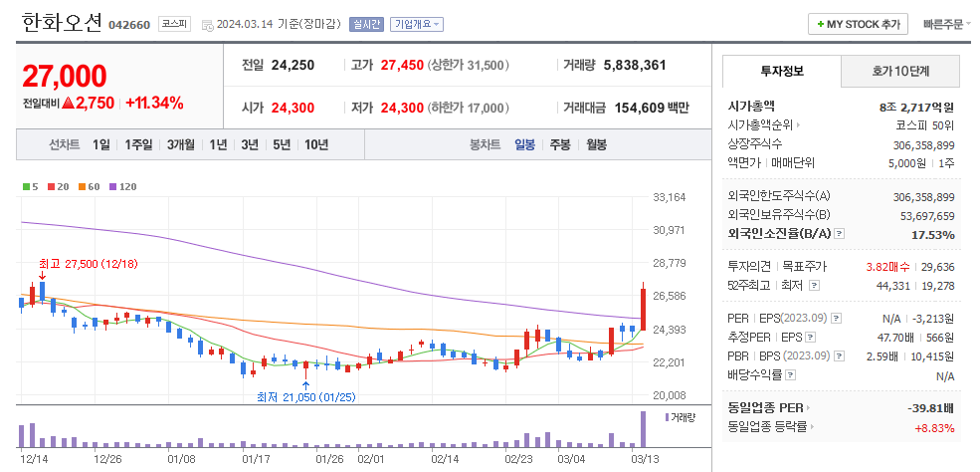Select the 1주일 line chart period

[138, 145]
